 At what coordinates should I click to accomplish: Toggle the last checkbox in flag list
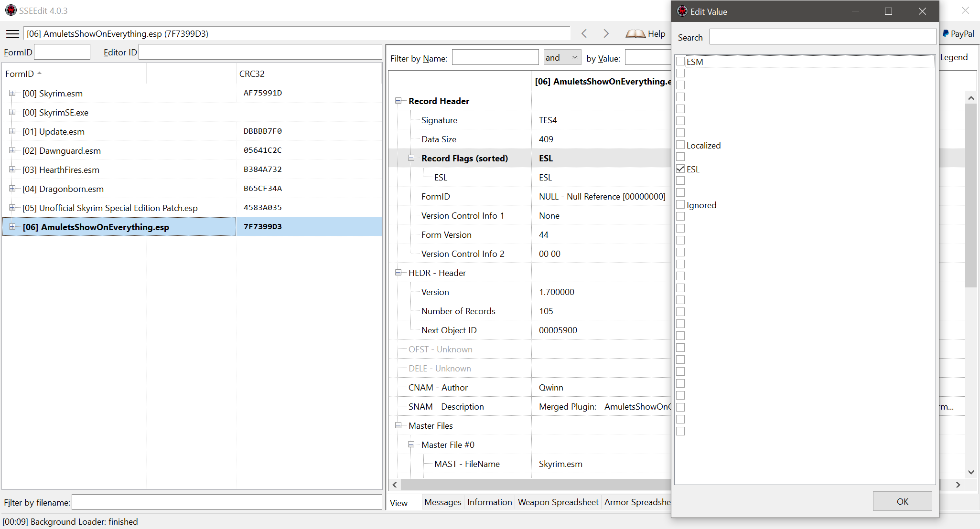tap(680, 431)
